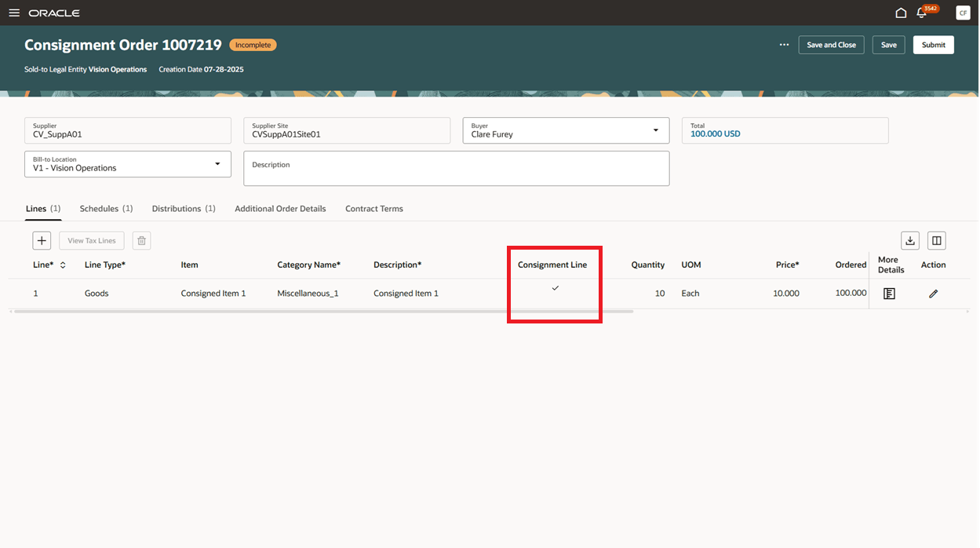Click the Save and Close button

point(832,45)
